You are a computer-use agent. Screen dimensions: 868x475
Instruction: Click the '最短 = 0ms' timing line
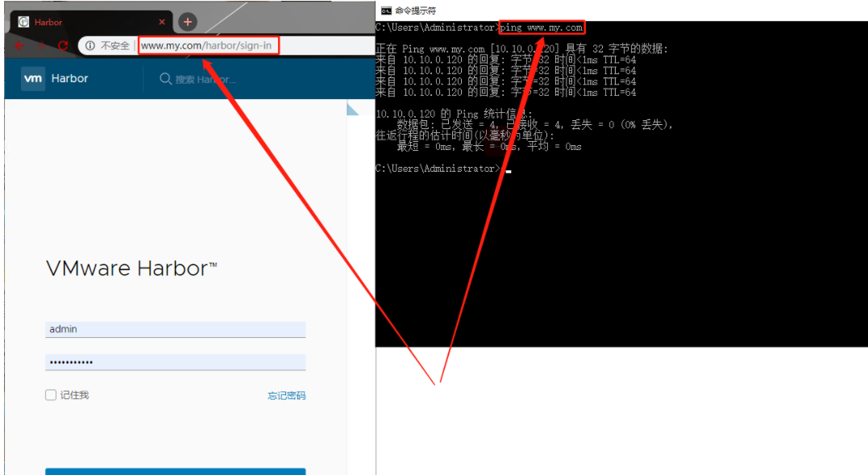(x=488, y=147)
